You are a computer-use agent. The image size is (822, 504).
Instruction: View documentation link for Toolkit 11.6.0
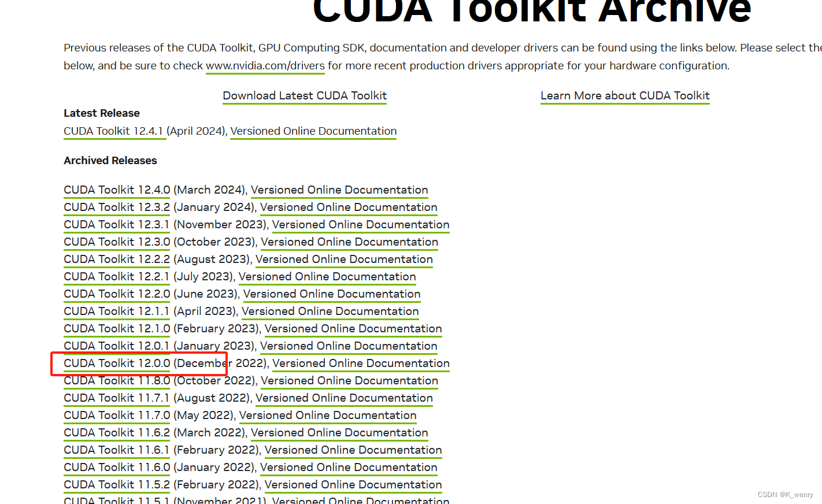click(x=349, y=468)
